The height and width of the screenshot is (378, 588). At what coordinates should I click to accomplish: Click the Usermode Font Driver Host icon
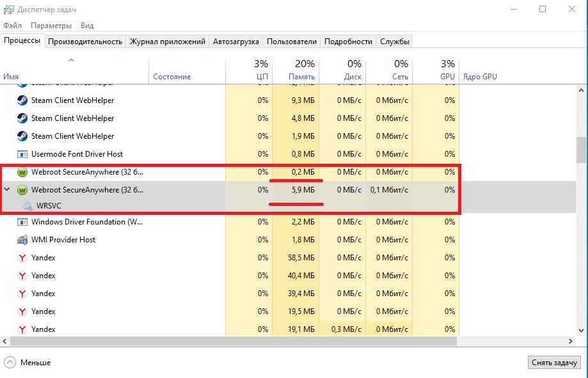click(x=22, y=154)
